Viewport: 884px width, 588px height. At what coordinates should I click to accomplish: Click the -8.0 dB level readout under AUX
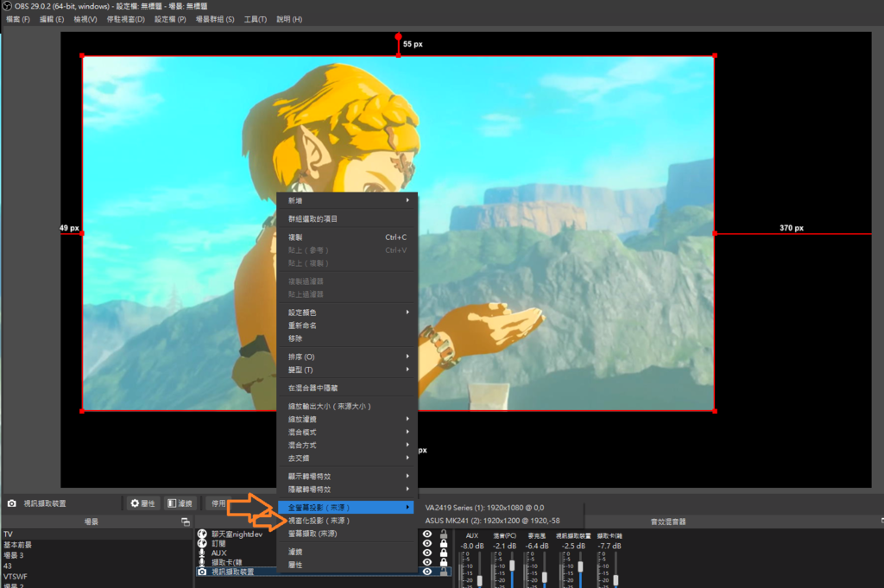(472, 546)
